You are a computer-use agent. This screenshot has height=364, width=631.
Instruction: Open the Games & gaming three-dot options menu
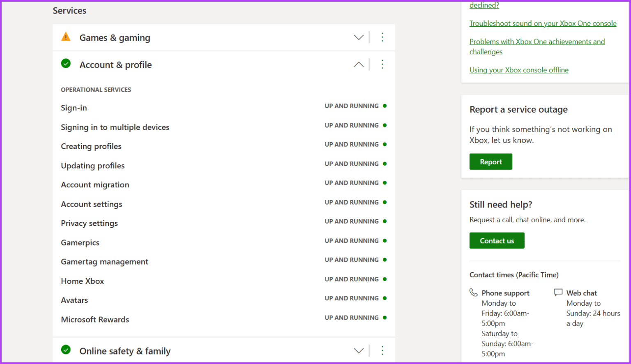pos(382,37)
